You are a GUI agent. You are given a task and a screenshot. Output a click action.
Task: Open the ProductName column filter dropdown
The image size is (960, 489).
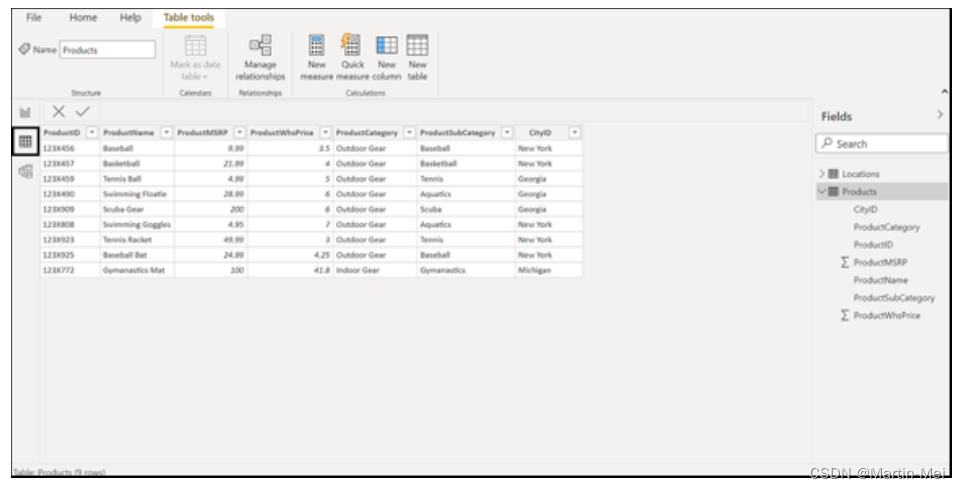[x=166, y=132]
